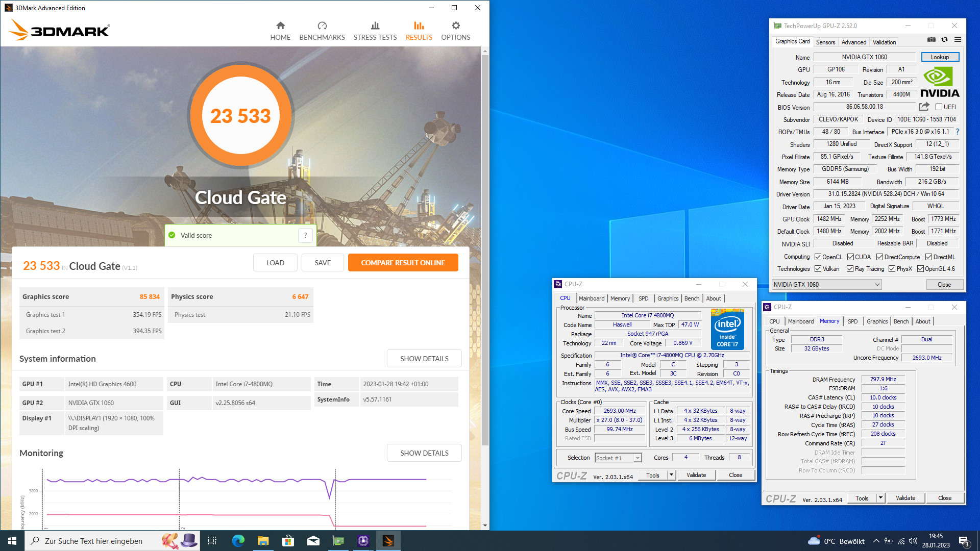Click the 3DMark vertical scrollbar thumb
The image size is (980, 551).
point(485,250)
